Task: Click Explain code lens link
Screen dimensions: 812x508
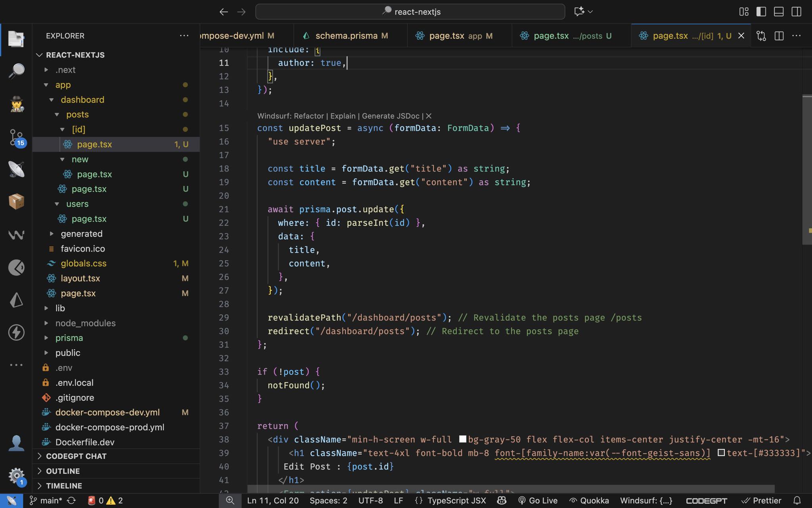Action: pos(343,116)
